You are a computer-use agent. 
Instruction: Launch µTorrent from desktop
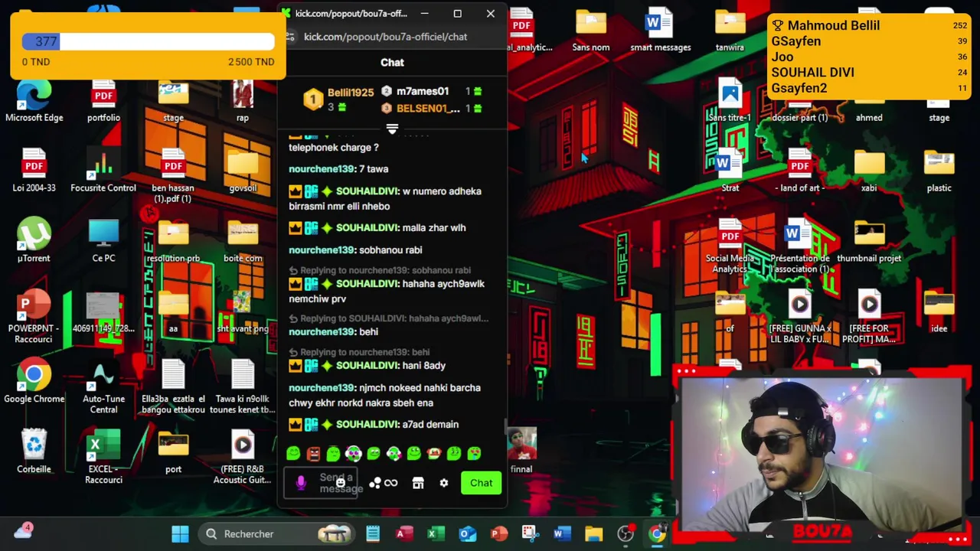pyautogui.click(x=34, y=241)
